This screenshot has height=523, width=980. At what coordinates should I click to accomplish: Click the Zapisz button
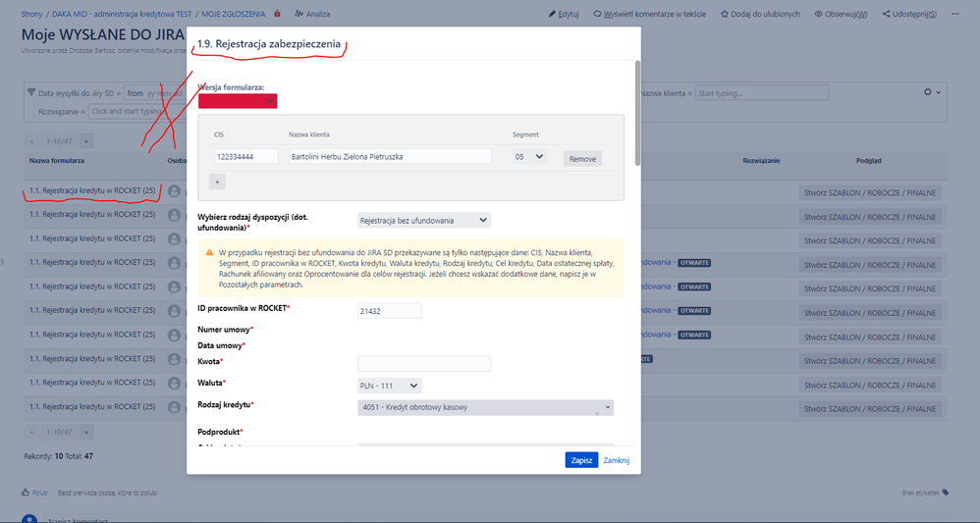point(581,460)
